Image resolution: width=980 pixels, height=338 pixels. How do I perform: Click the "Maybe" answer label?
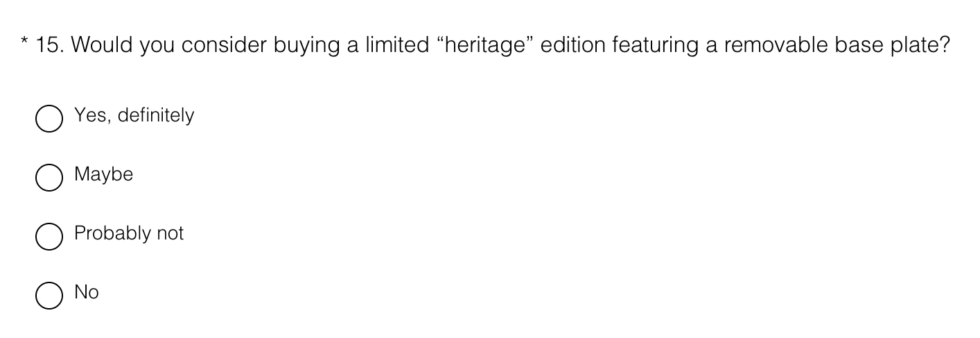103,174
